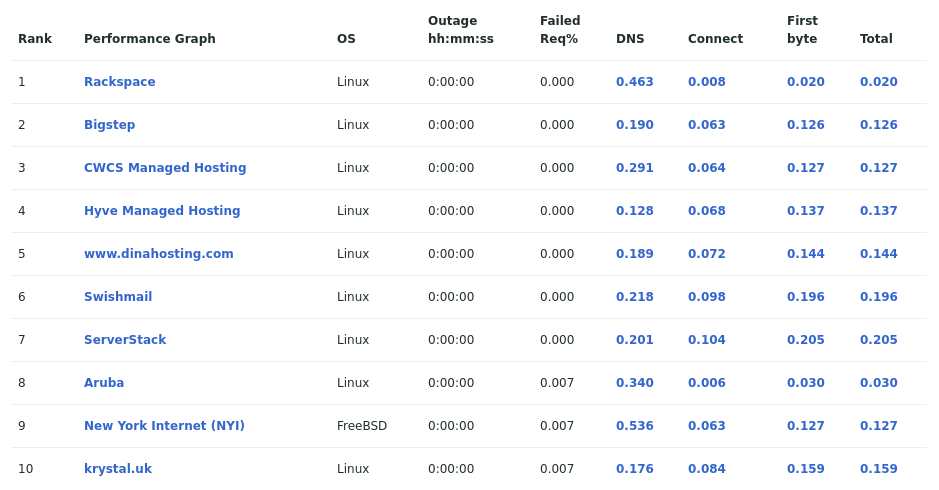Click ServerStack DNS value 0.201
The width and height of the screenshot is (939, 490).
tap(635, 340)
